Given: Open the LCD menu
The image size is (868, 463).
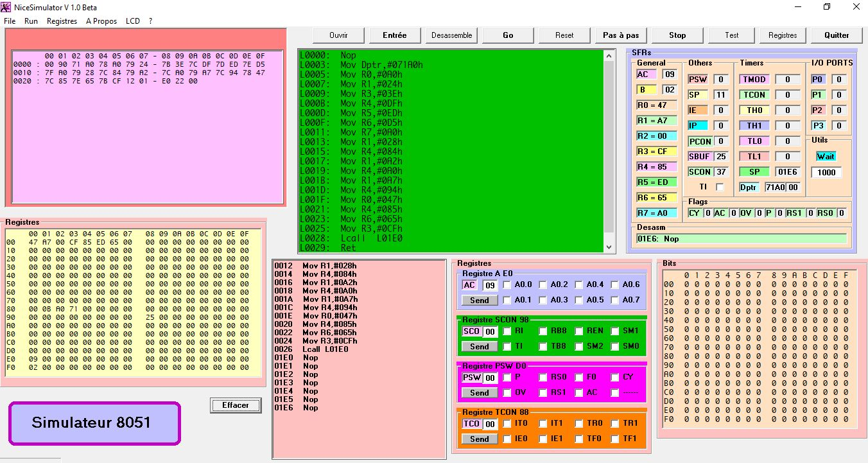Looking at the screenshot, I should pyautogui.click(x=133, y=21).
